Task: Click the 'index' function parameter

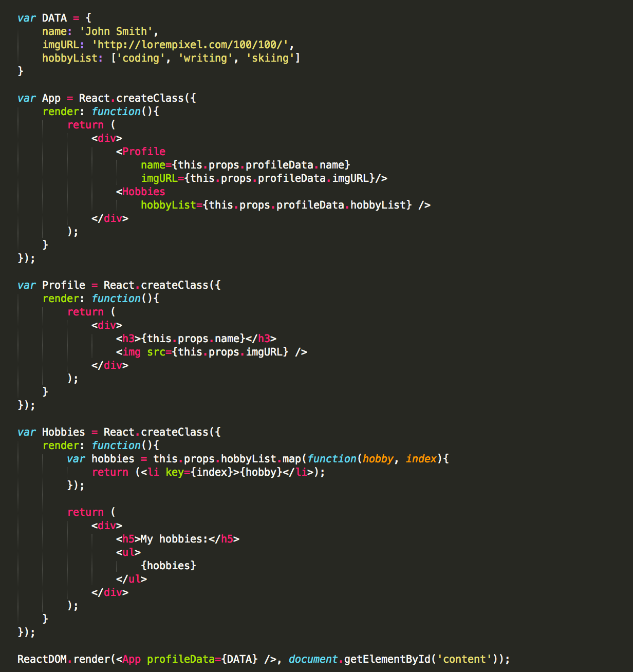Action: pyautogui.click(x=421, y=459)
